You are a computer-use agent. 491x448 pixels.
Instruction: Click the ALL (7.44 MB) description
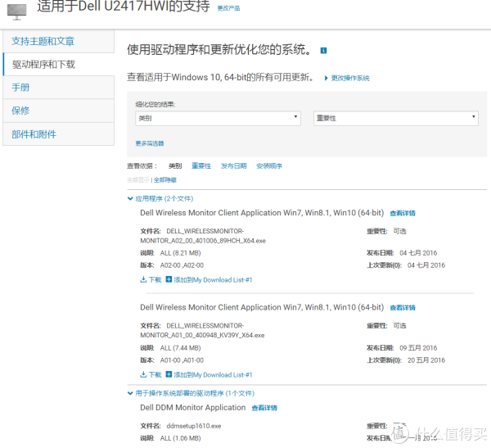pos(180,348)
